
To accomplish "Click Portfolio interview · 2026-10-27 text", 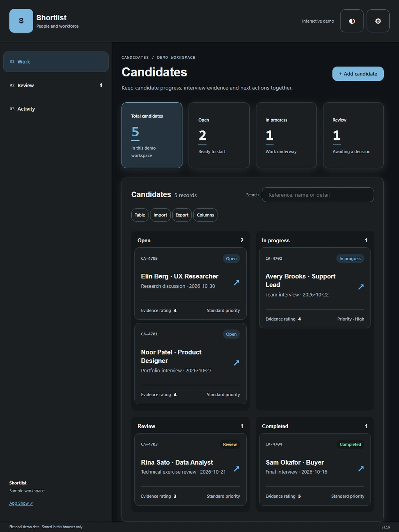I will 176,370.
